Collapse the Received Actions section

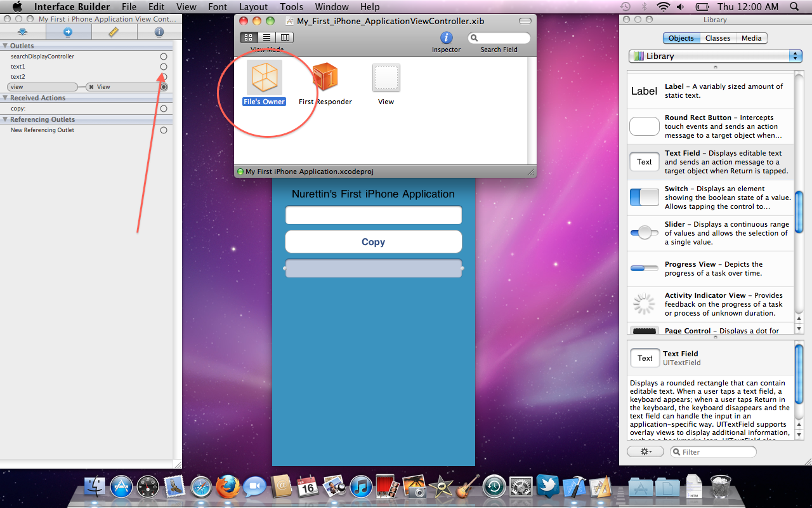point(5,98)
